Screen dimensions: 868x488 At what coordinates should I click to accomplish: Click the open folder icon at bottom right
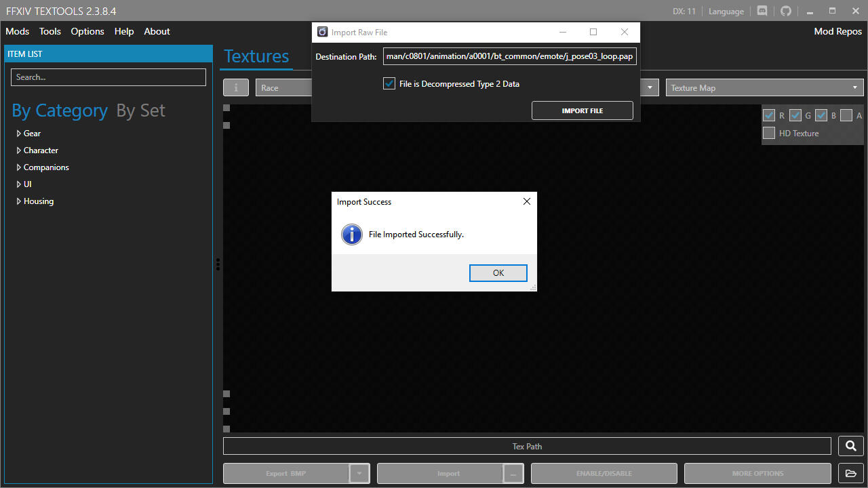point(850,473)
